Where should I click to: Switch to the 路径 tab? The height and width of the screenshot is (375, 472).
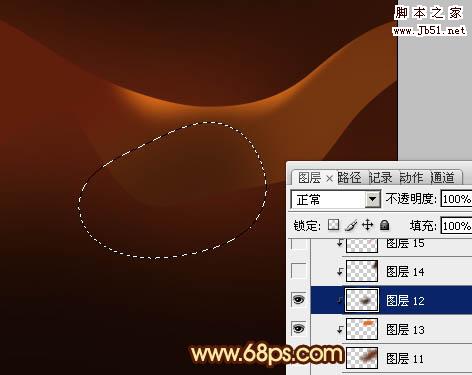coord(349,178)
